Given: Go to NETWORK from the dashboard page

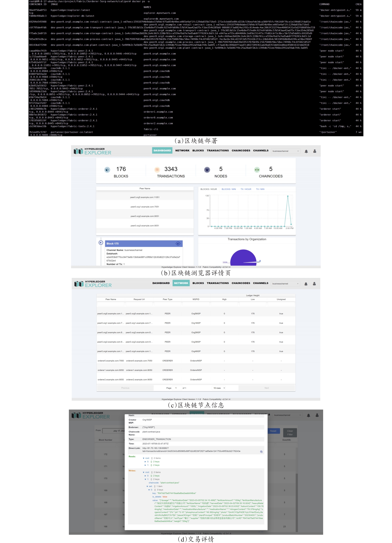Looking at the screenshot, I should (182, 151).
